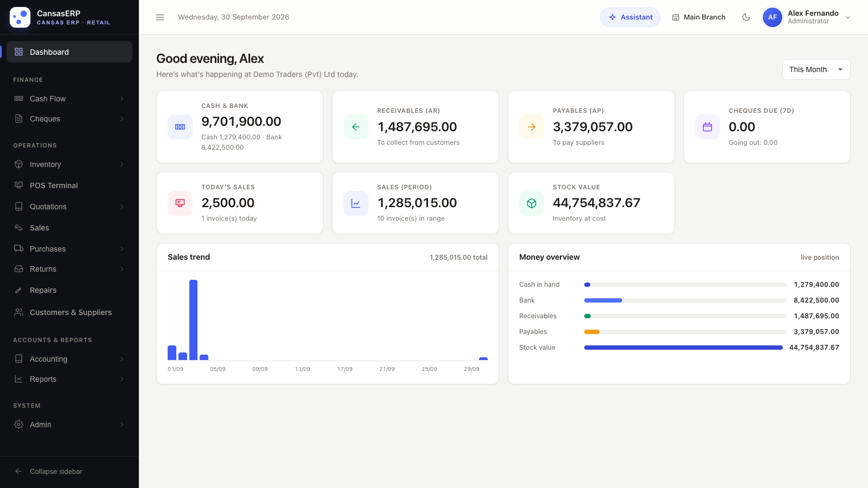Click the Stock Value box icon

click(532, 203)
